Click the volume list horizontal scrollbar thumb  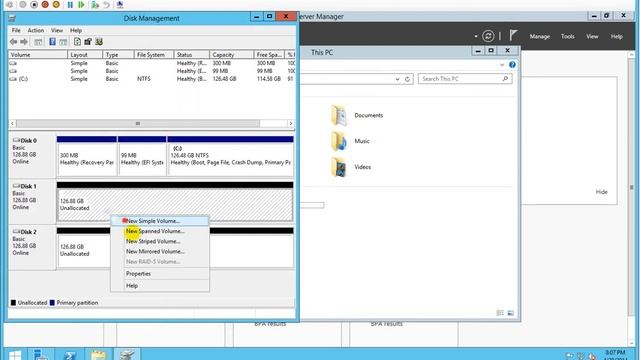tap(138, 124)
